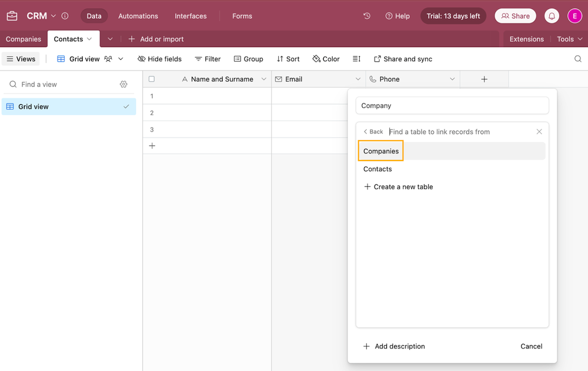This screenshot has height=371, width=588.
Task: Open revision history via the clock icon
Action: 366,16
